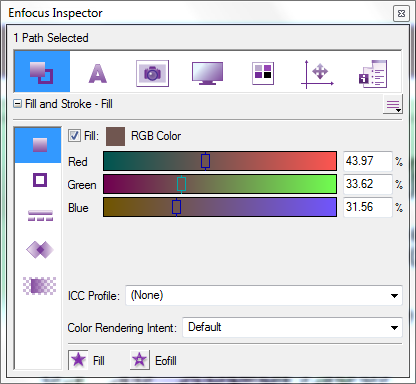Uncheck the Fill checkbox
Image resolution: width=416 pixels, height=384 pixels.
point(74,136)
